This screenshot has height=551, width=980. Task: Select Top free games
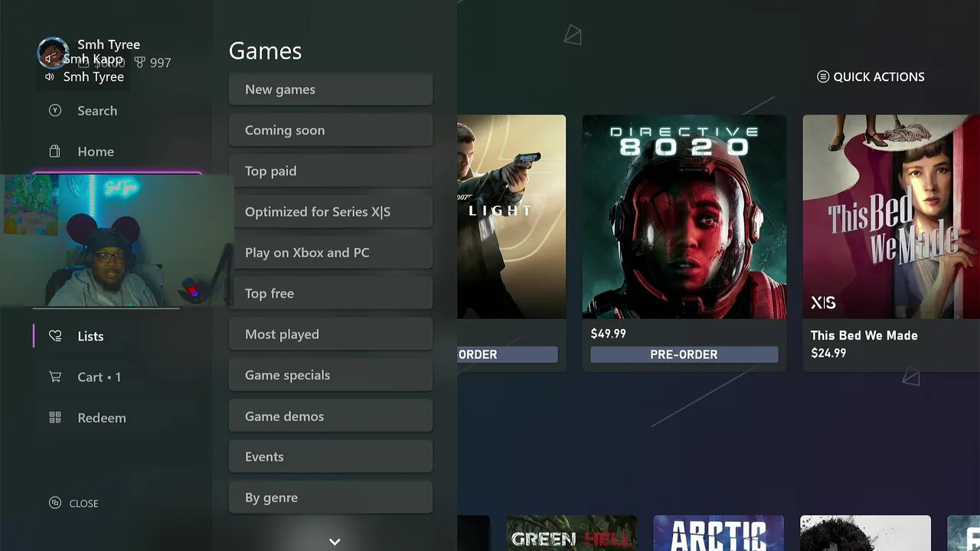point(331,293)
